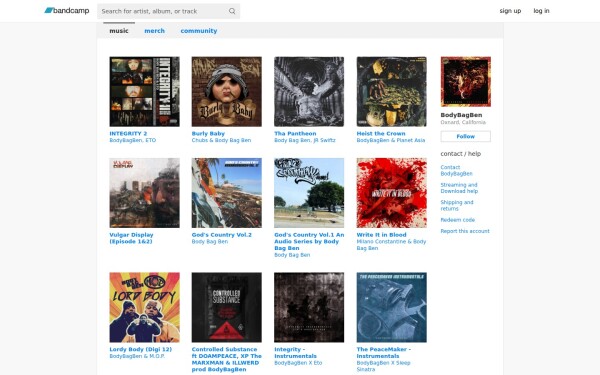Click the Controlled Substance ft DOAMPEACE title link

(x=227, y=359)
